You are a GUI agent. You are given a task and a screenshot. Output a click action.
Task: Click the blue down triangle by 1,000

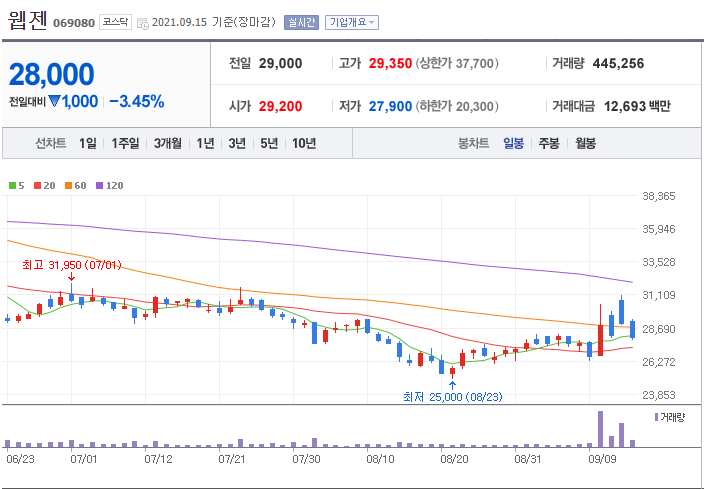[x=54, y=102]
